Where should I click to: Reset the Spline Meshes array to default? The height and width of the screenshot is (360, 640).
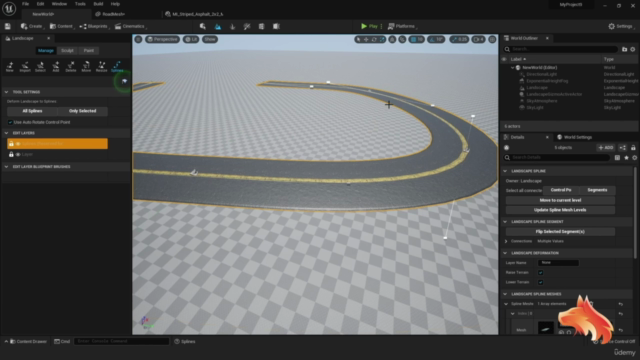(620, 304)
